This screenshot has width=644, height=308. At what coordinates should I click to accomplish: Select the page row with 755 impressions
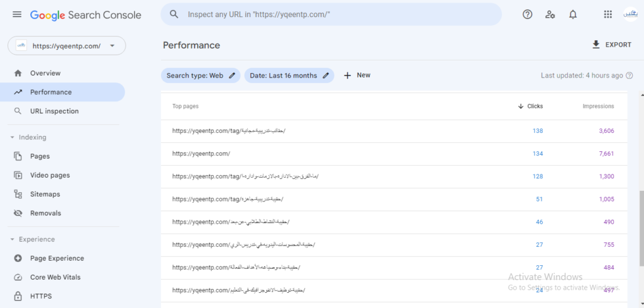click(x=394, y=244)
